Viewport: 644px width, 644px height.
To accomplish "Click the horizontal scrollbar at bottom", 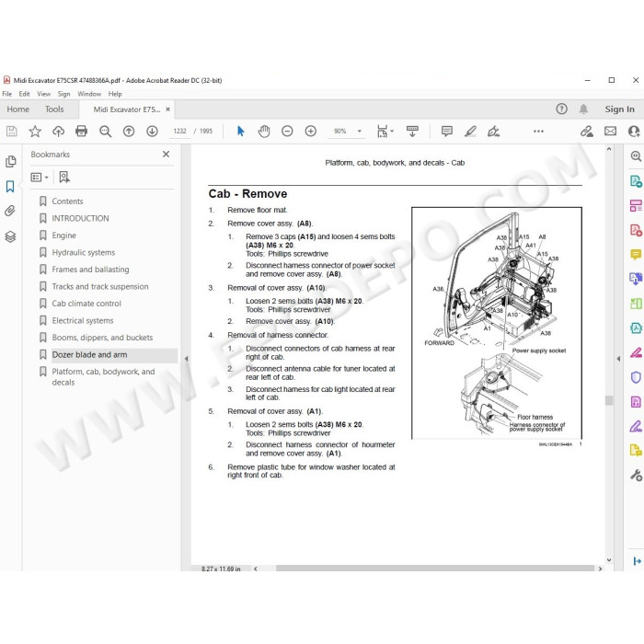I will point(434,569).
